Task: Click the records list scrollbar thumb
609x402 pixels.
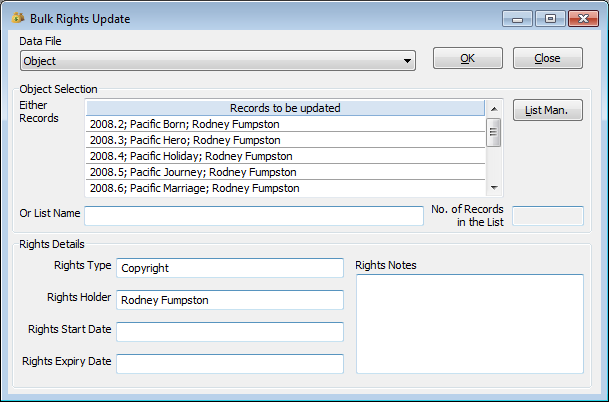Action: (x=494, y=132)
